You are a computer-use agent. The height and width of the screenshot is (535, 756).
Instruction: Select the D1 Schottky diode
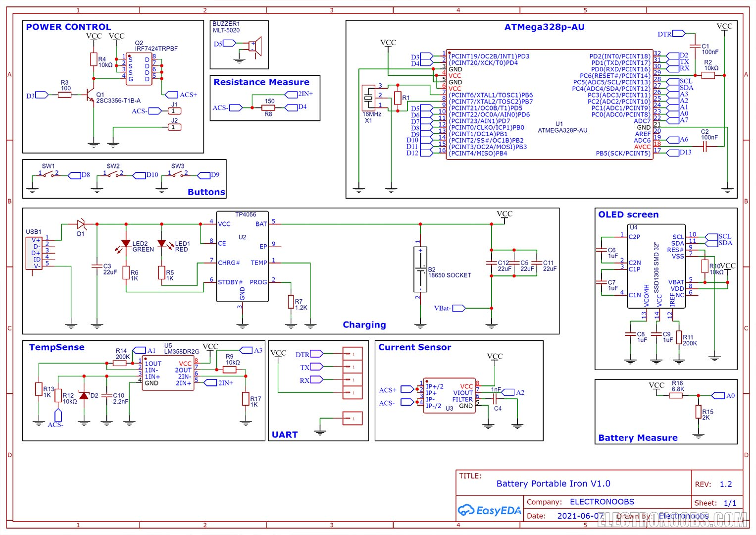(81, 224)
